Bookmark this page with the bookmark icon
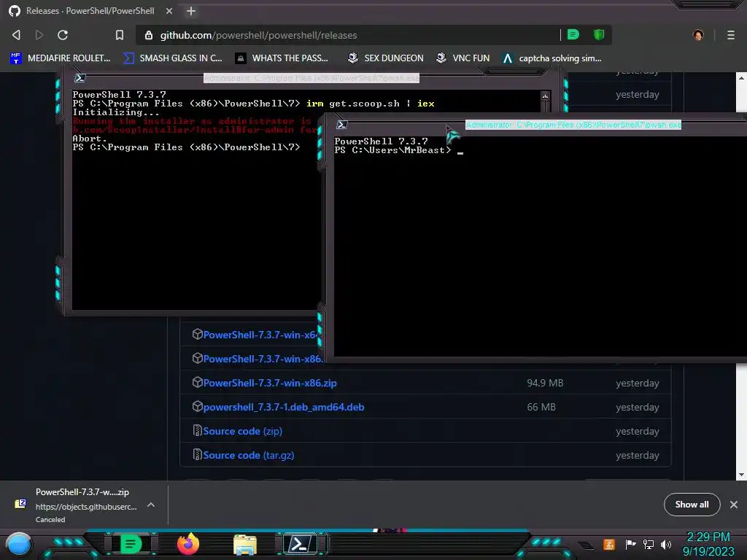The width and height of the screenshot is (747, 560). tap(120, 35)
